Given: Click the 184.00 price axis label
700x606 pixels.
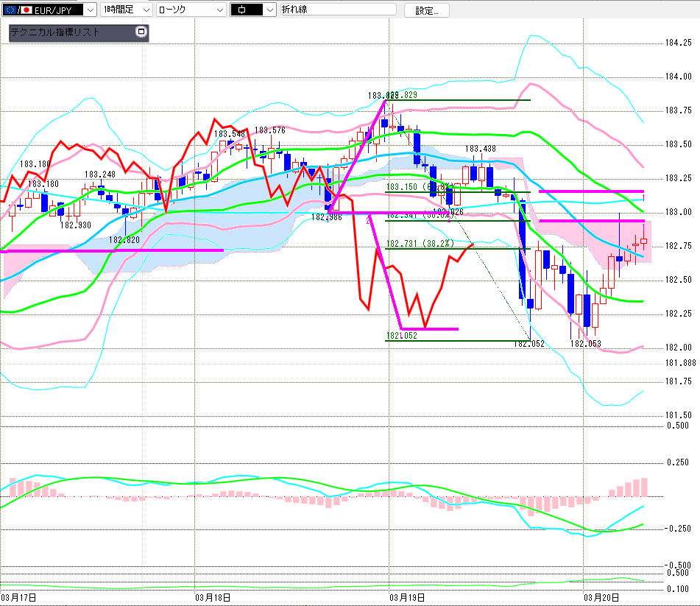Looking at the screenshot, I should click(678, 77).
